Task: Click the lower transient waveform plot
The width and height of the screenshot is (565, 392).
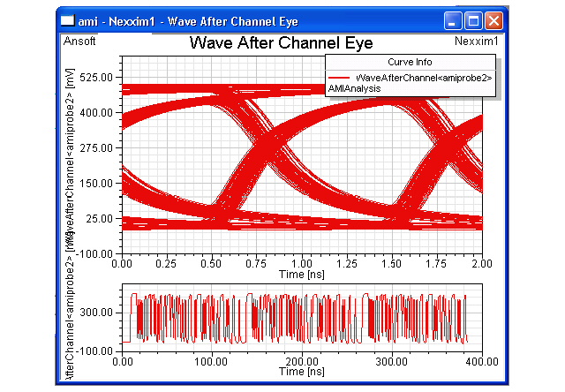Action: click(301, 318)
